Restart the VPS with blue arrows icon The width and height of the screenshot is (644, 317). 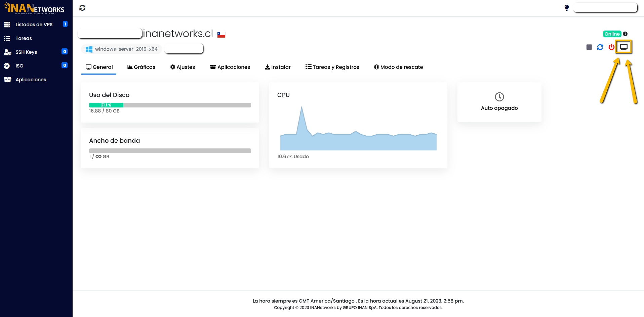pos(600,47)
